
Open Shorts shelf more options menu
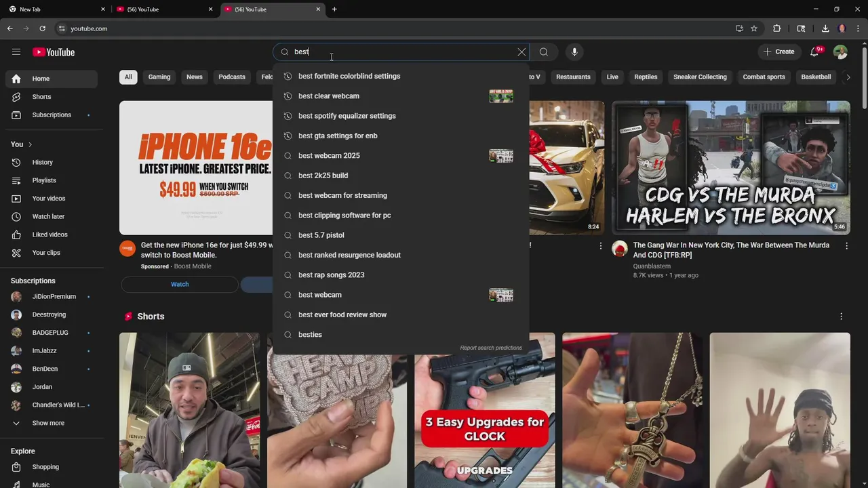click(842, 317)
